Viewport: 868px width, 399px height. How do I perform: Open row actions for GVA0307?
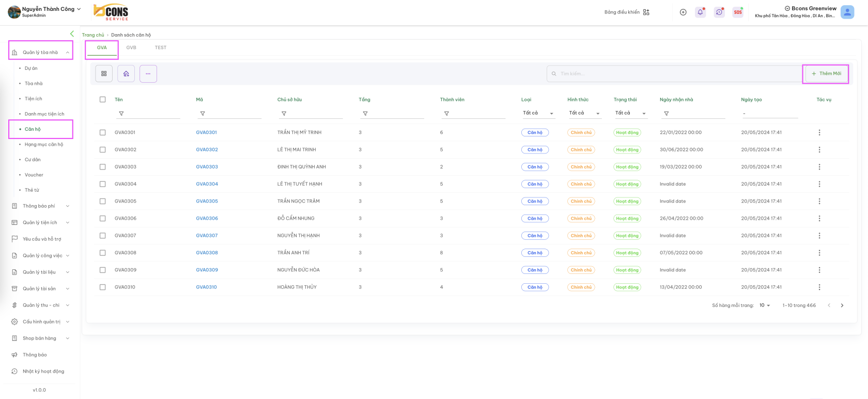tap(819, 236)
